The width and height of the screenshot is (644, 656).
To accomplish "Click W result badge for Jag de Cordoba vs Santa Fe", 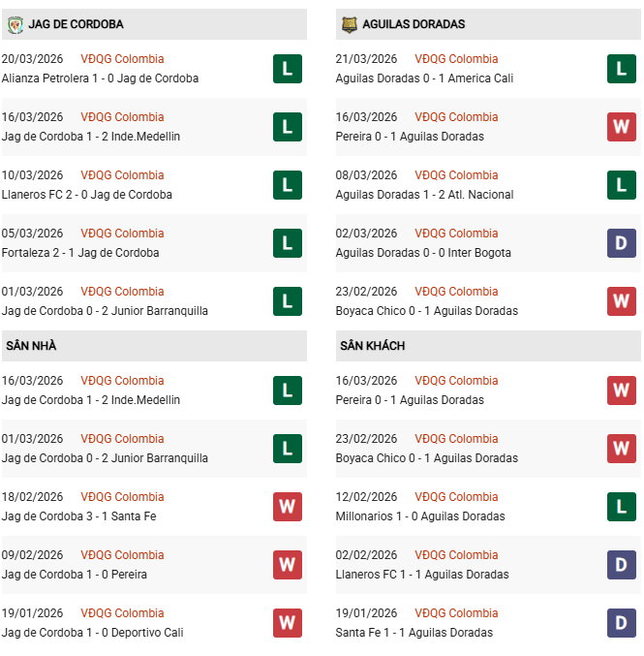I will point(288,507).
